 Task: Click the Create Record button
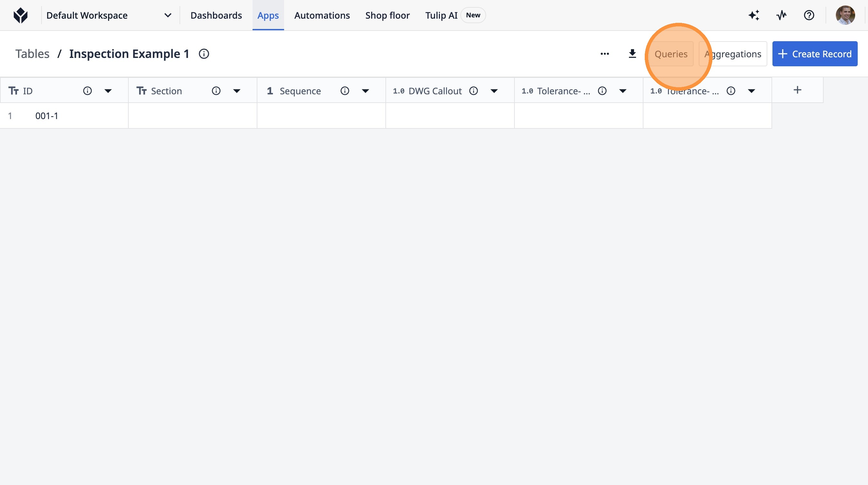pos(814,54)
